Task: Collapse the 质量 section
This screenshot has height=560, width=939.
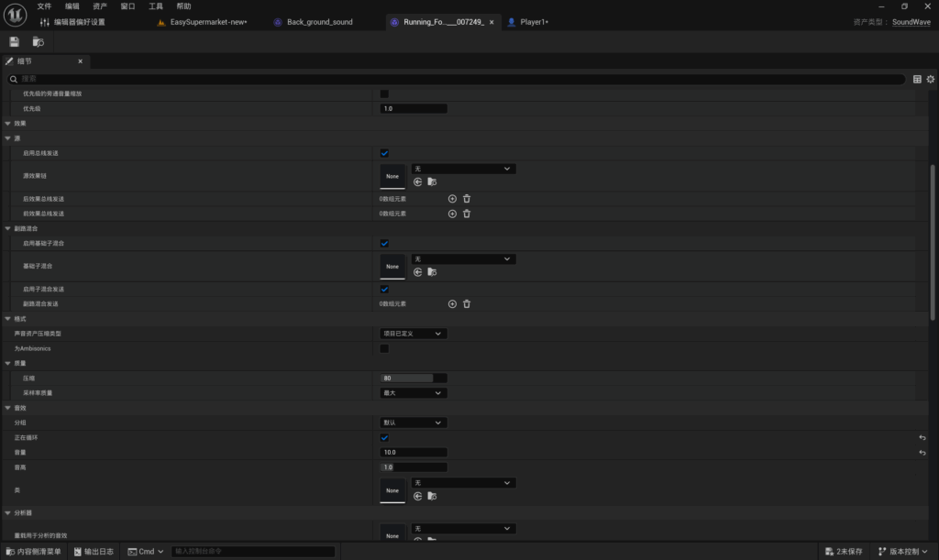Action: pyautogui.click(x=7, y=363)
